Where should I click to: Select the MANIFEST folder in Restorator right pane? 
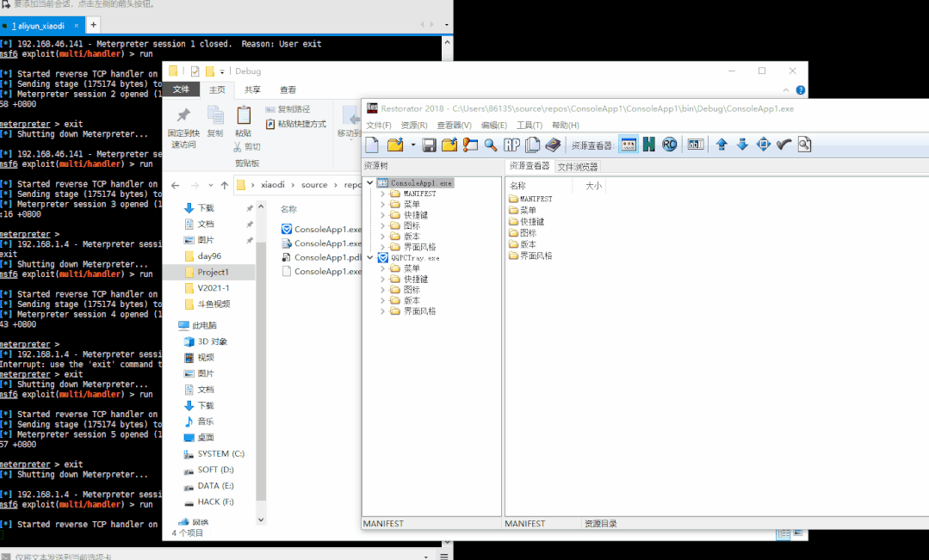pos(530,199)
